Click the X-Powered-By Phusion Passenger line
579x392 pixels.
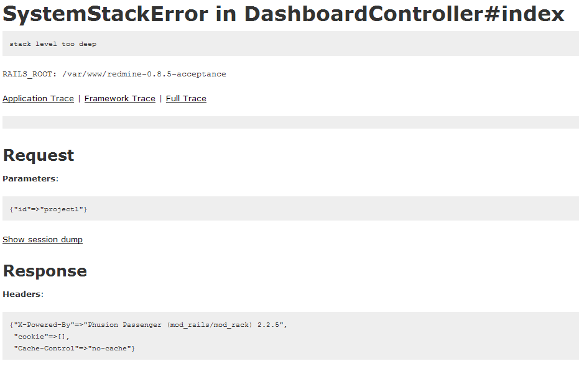point(148,325)
